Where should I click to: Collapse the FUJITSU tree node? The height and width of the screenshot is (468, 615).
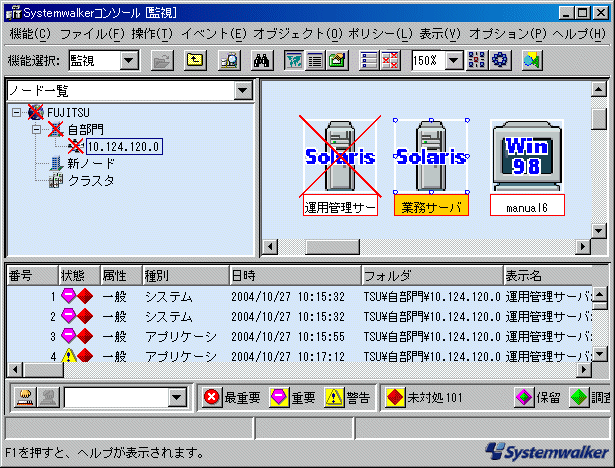pyautogui.click(x=16, y=113)
